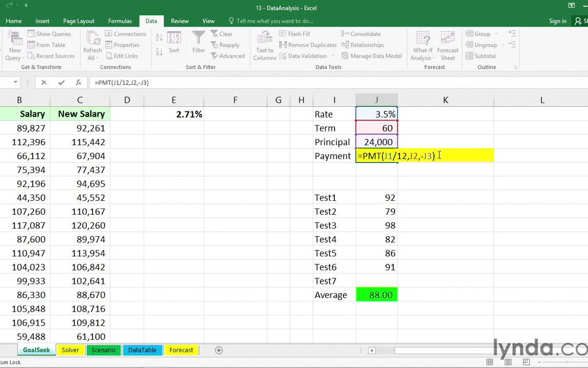Switch to Normal view in status bar
The width and height of the screenshot is (588, 368).
click(490, 362)
